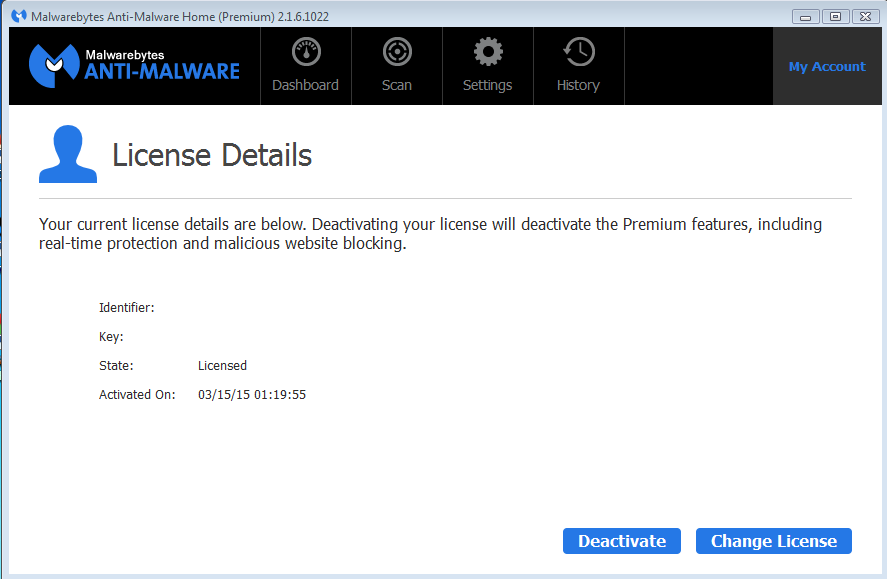Click the Malwarebytes Anti-Malware logo
887x579 pixels.
click(x=134, y=66)
